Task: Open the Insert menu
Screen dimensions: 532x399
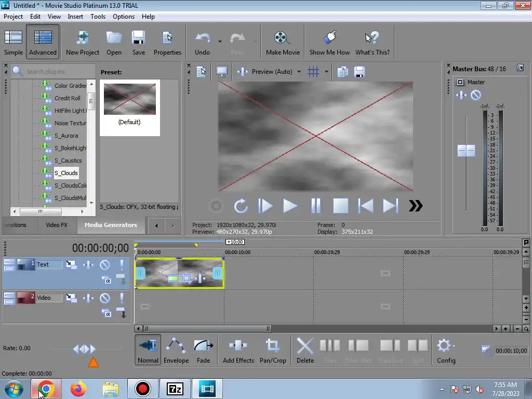Action: pos(75,17)
